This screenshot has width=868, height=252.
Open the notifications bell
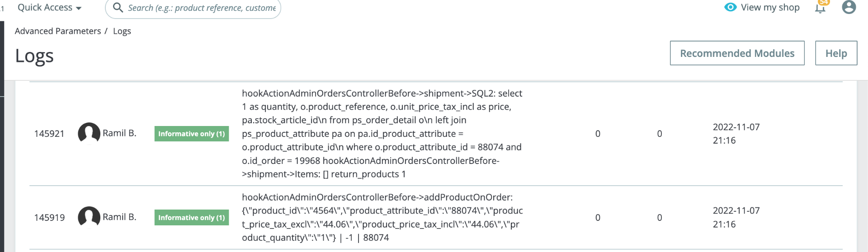[x=820, y=8]
